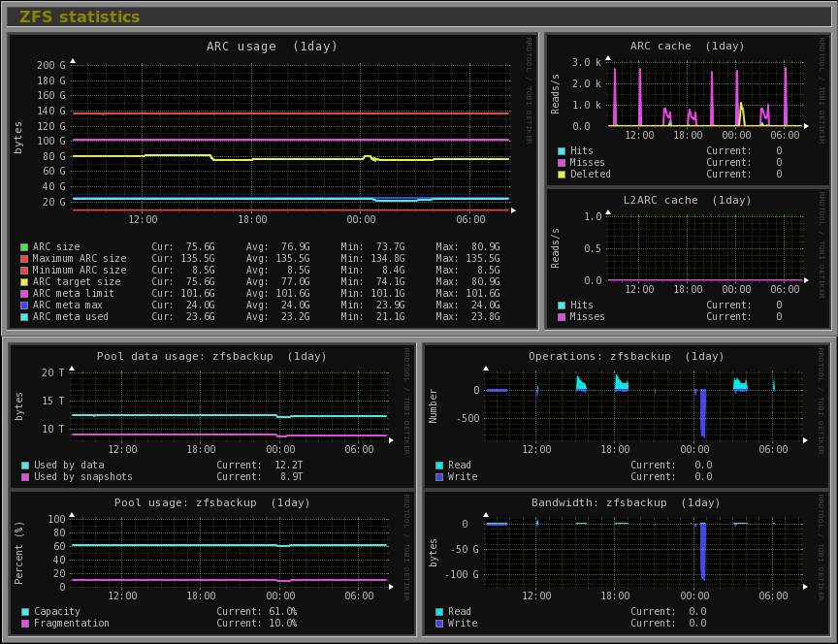Click "Bandwidth: zfsbackup (1day)" title
The width and height of the screenshot is (838, 644).
click(626, 503)
